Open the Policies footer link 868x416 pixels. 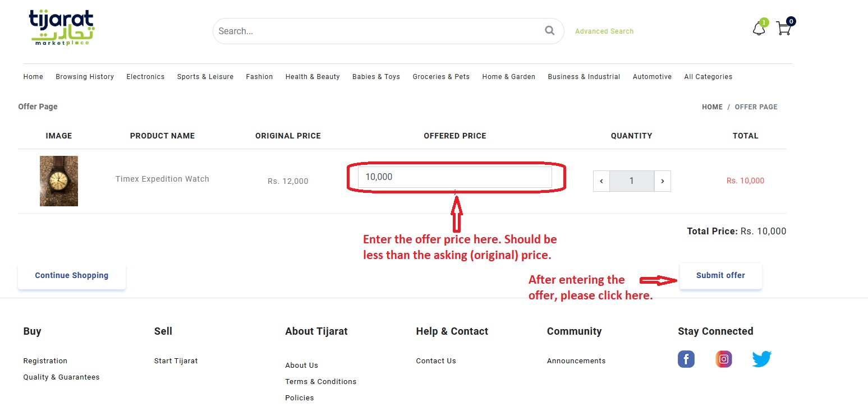click(299, 398)
